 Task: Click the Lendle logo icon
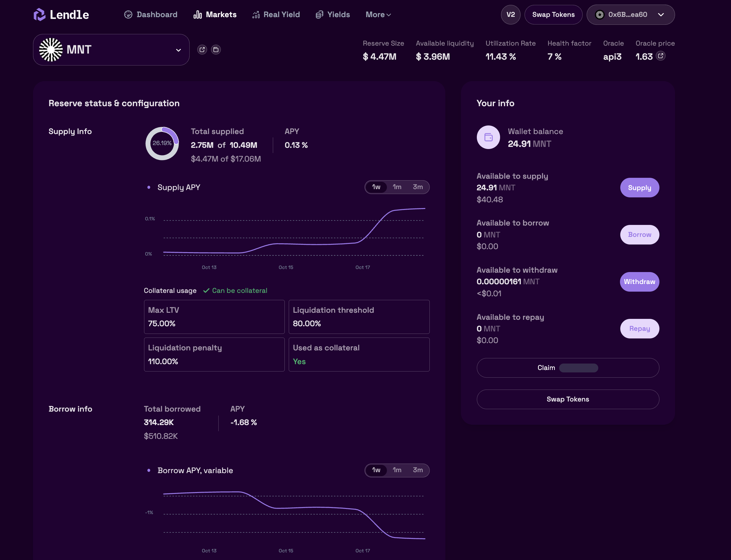click(39, 14)
